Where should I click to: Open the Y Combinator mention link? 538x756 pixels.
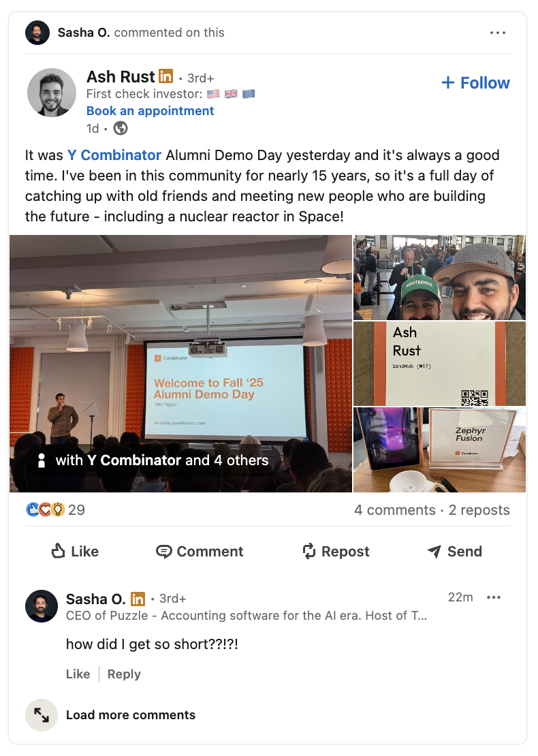click(114, 155)
